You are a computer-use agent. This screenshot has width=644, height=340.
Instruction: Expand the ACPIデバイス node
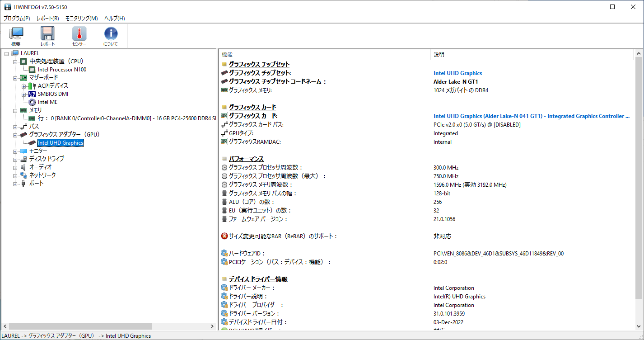pyautogui.click(x=23, y=86)
